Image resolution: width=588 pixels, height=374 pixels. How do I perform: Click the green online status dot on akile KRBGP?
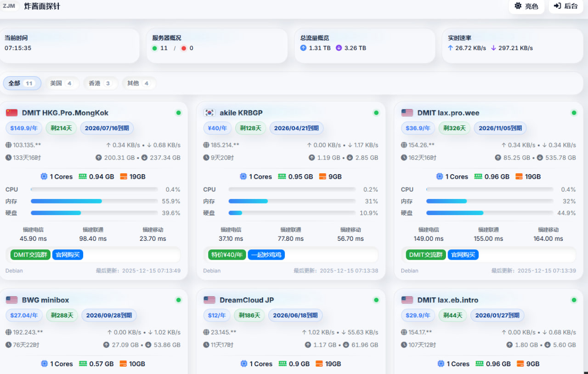point(376,113)
